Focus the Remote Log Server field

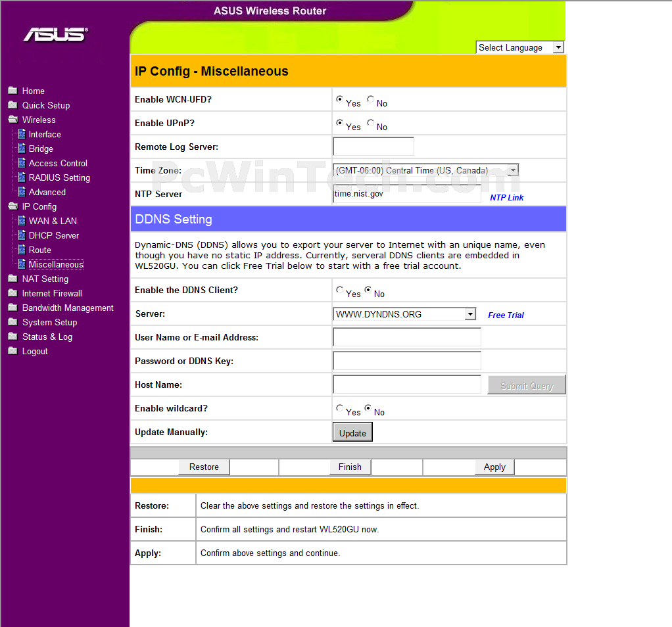point(373,147)
